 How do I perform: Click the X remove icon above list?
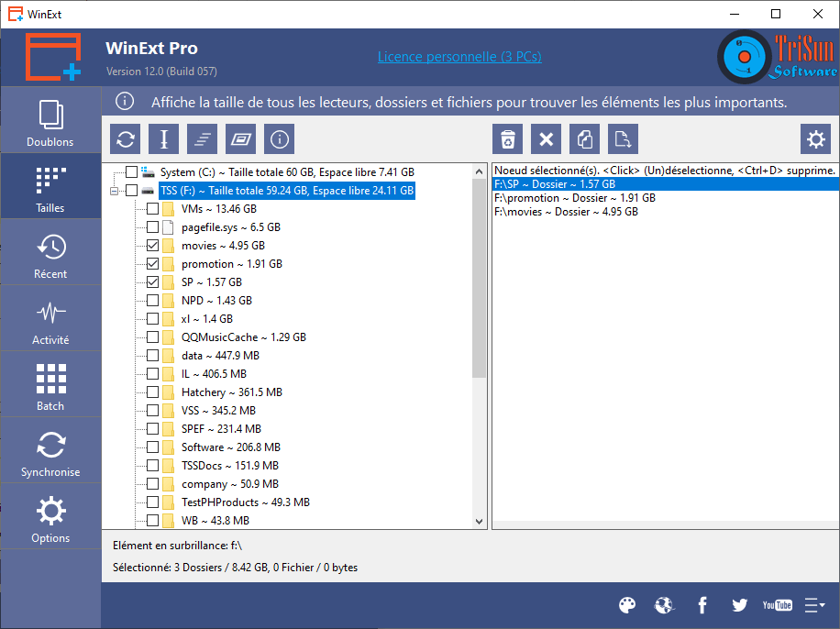pyautogui.click(x=547, y=139)
